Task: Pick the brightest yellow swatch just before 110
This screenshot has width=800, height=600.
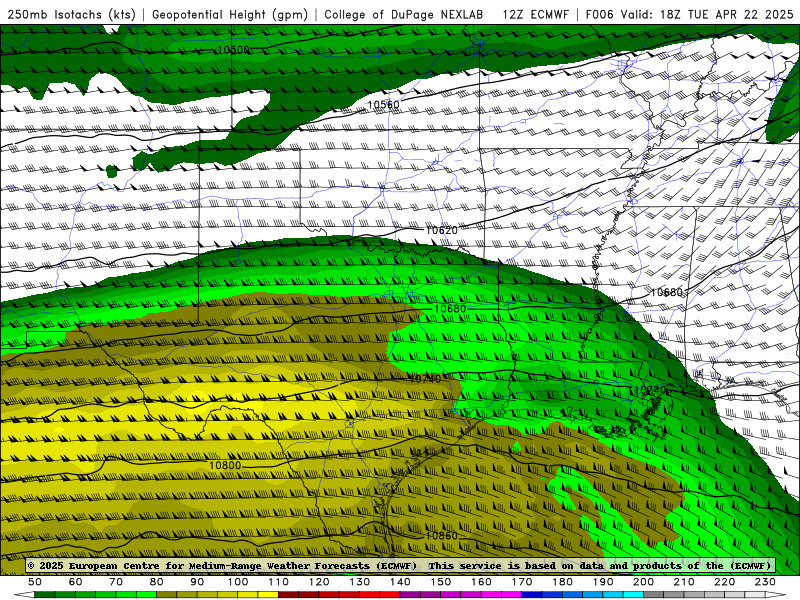Action: (x=268, y=595)
